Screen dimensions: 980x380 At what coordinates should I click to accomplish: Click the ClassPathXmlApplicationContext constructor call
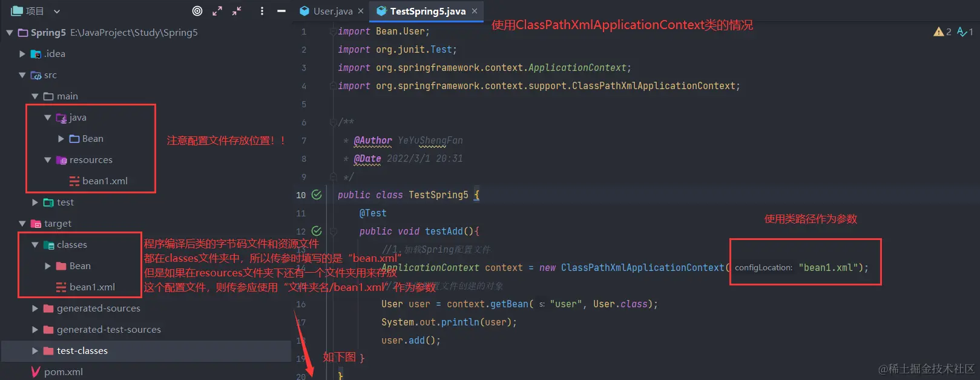point(642,267)
